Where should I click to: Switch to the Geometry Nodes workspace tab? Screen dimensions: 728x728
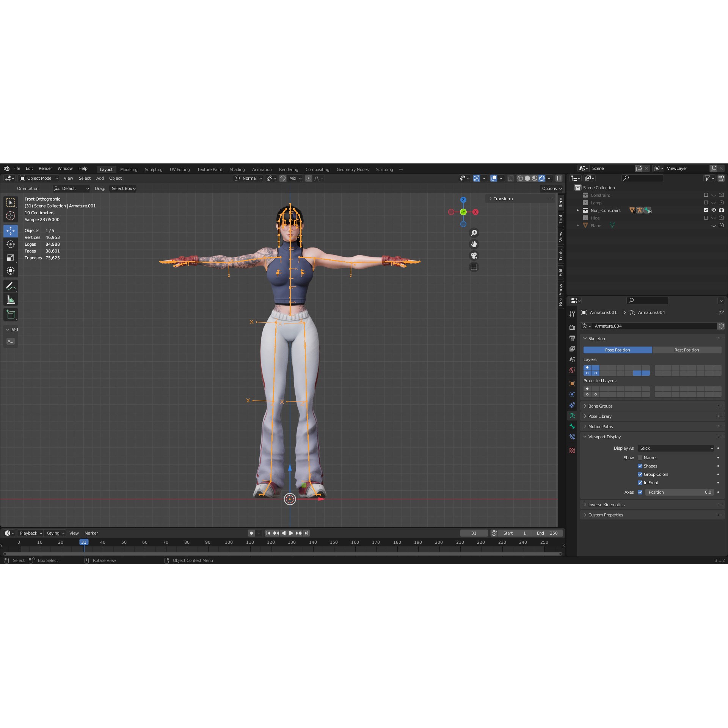pos(353,169)
